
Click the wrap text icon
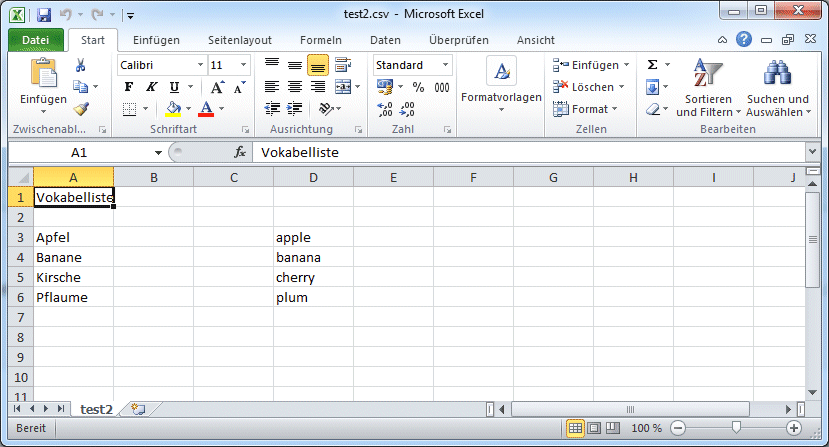point(343,65)
